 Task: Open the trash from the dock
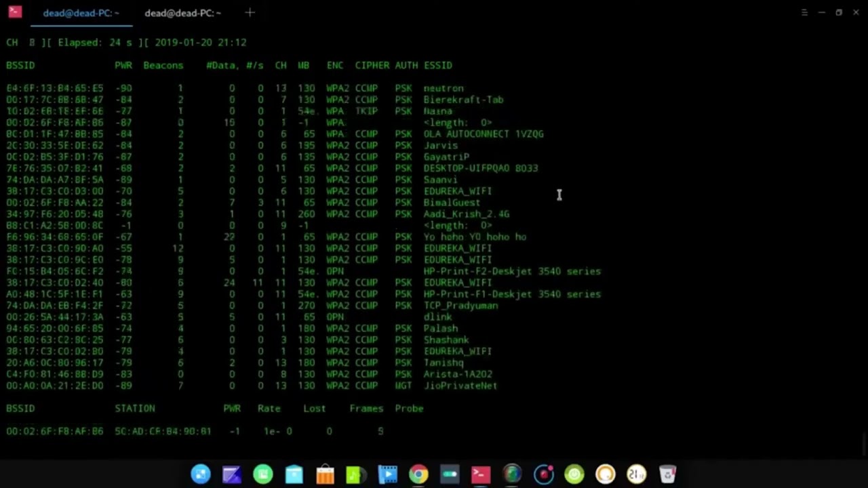668,474
